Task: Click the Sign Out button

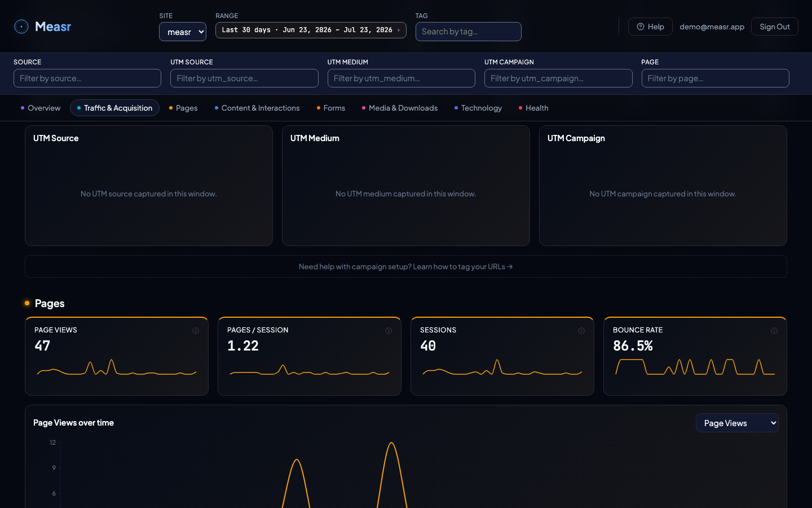Action: tap(774, 27)
